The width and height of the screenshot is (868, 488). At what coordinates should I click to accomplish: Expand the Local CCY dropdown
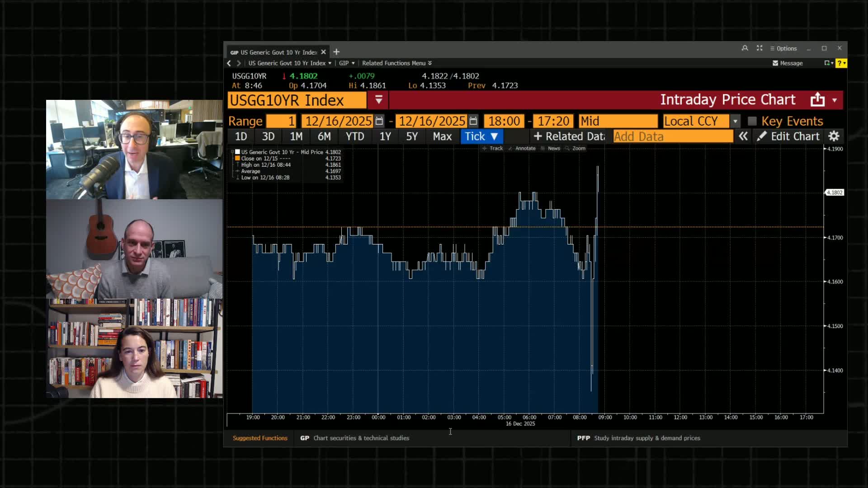click(735, 121)
